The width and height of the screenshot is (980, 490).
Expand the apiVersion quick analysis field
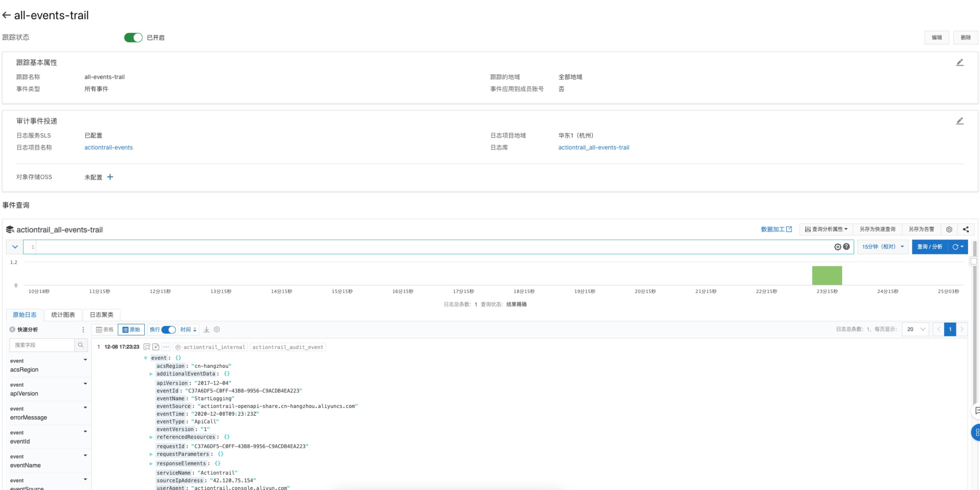tap(85, 384)
